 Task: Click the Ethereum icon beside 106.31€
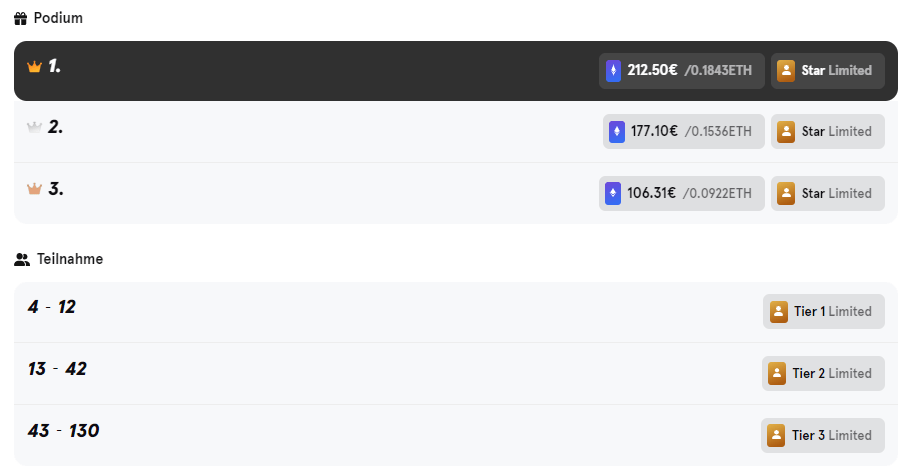[x=613, y=193]
